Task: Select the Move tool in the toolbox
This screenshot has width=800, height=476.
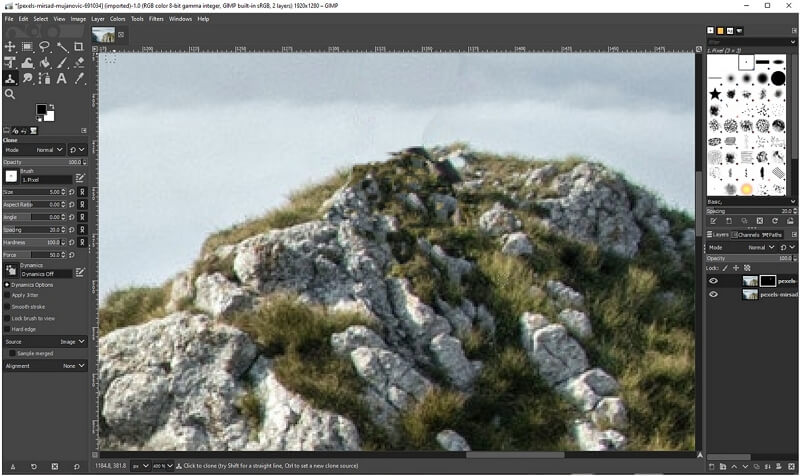Action: [10, 47]
